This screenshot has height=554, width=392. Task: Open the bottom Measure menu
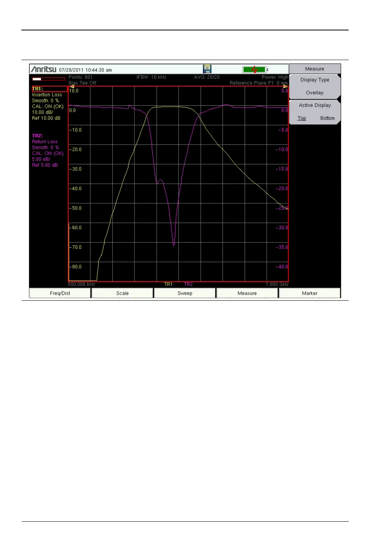click(247, 293)
